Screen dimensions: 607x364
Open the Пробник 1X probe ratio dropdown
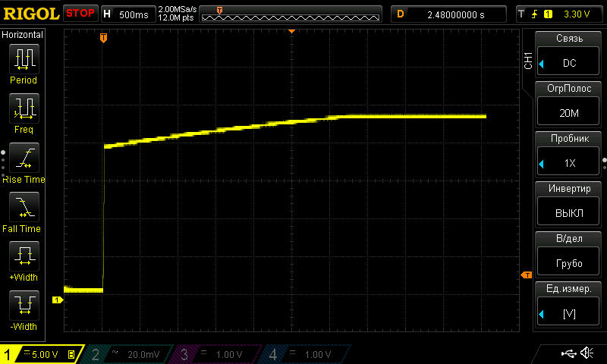pos(569,155)
